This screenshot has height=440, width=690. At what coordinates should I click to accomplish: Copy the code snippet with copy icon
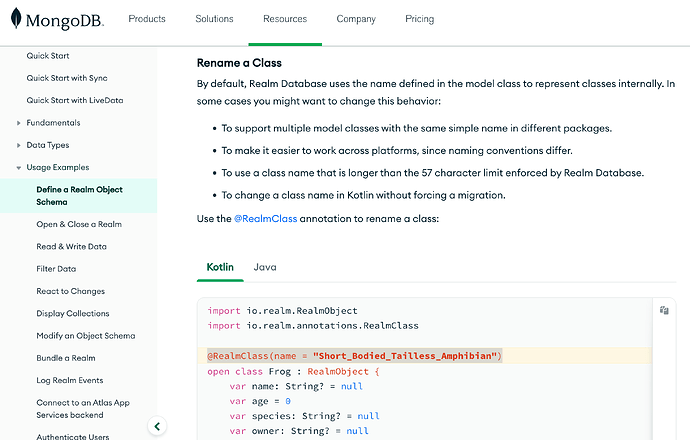[x=663, y=311]
